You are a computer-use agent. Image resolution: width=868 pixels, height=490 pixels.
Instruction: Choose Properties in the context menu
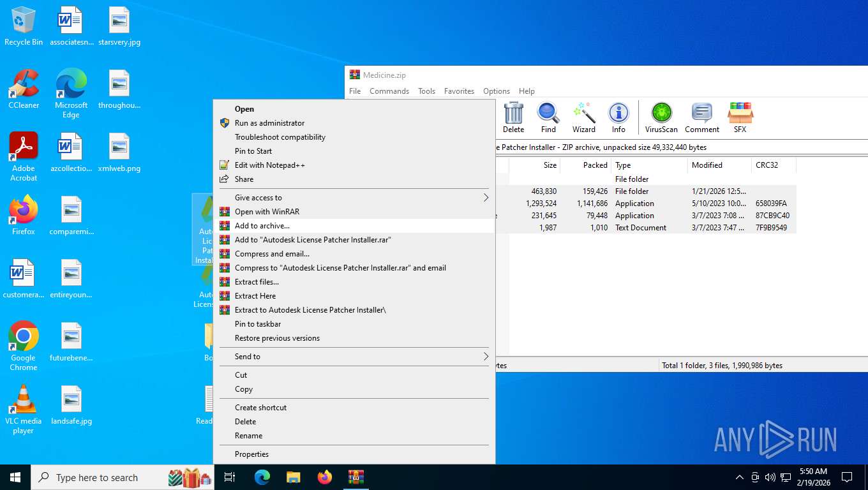354,454
